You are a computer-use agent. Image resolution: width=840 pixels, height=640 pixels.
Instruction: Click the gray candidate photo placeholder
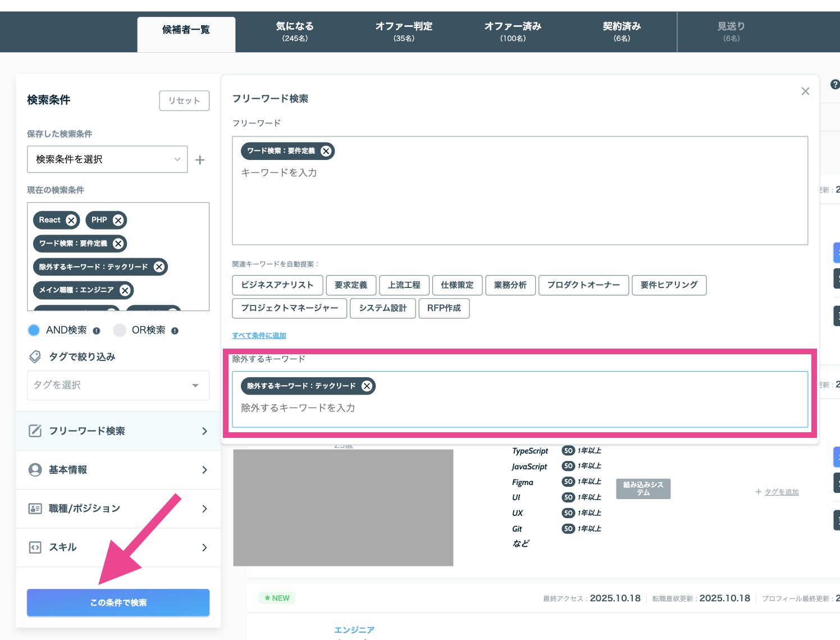click(x=343, y=508)
